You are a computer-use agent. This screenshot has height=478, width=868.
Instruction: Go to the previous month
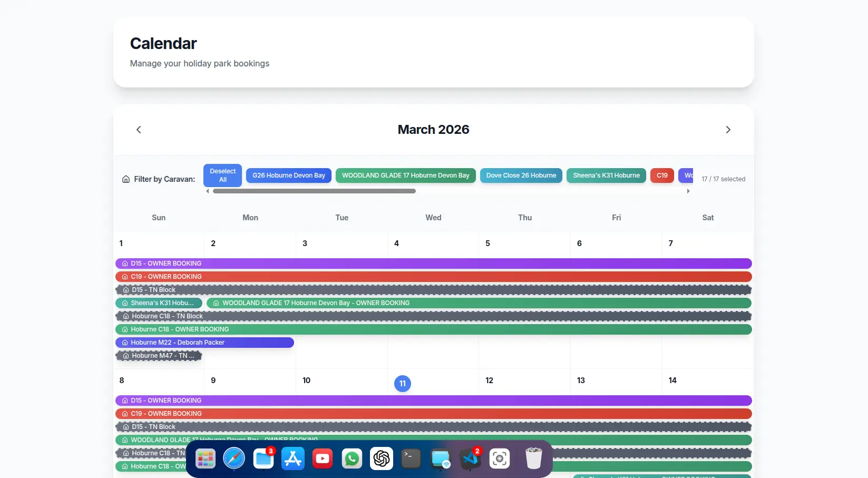pos(139,130)
